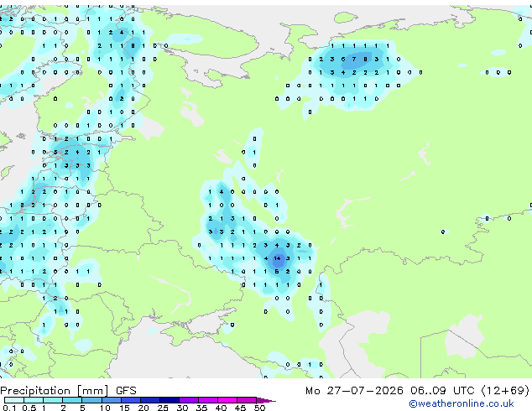The height and width of the screenshot is (411, 532).
Task: Select the 10–15 mm legend color box
Action: (x=112, y=400)
